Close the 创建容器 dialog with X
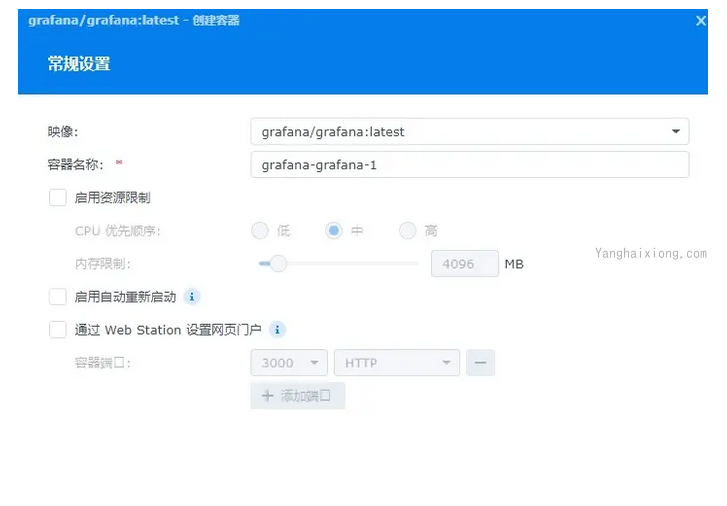This screenshot has height=506, width=727. coord(701,21)
